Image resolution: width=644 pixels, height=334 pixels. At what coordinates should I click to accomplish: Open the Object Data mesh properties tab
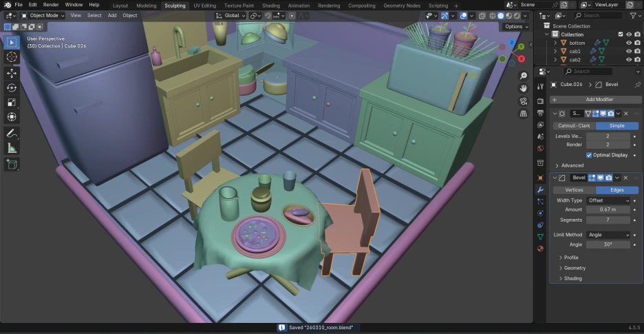(x=541, y=236)
